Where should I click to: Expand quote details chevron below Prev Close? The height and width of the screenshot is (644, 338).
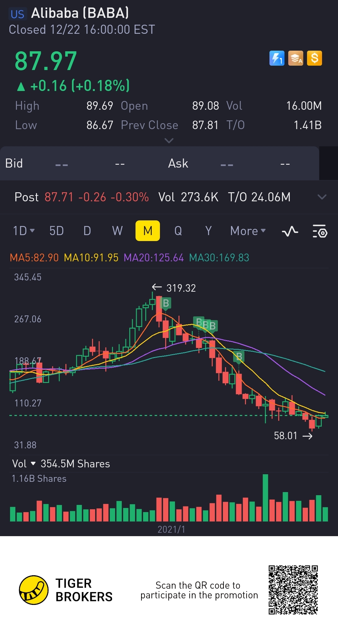coord(169,141)
